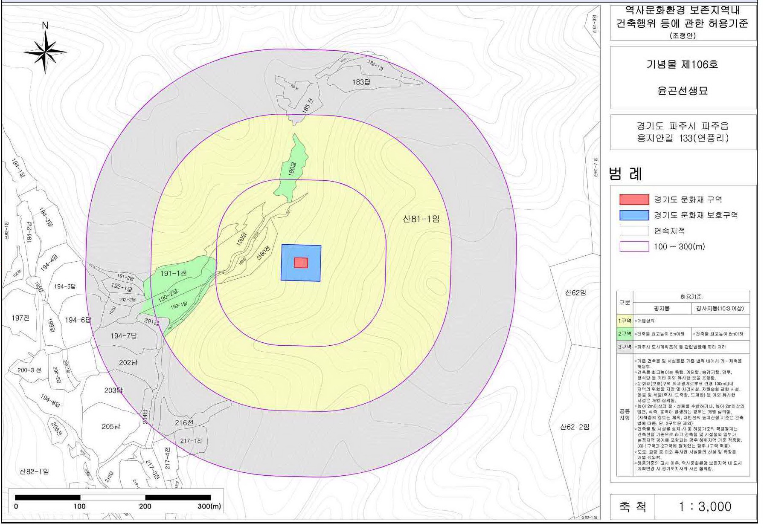Click the 1:3,000 scale value
The width and height of the screenshot is (767, 532).
click(x=705, y=506)
